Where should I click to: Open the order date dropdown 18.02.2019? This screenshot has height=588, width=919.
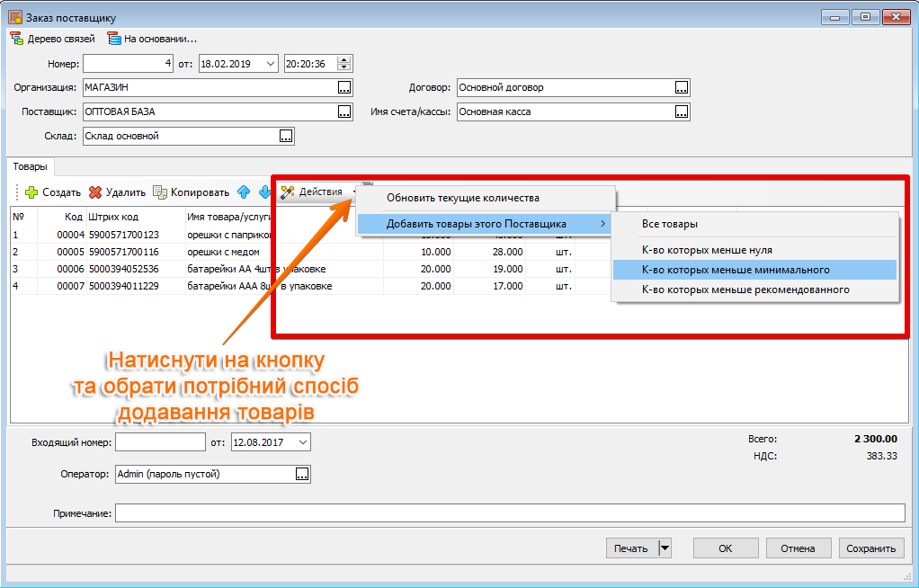[271, 64]
